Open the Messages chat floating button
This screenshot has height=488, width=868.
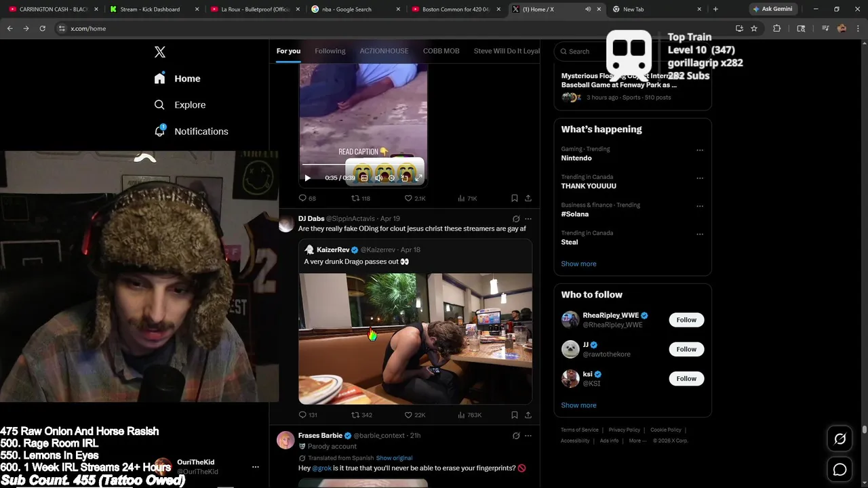[x=840, y=470]
